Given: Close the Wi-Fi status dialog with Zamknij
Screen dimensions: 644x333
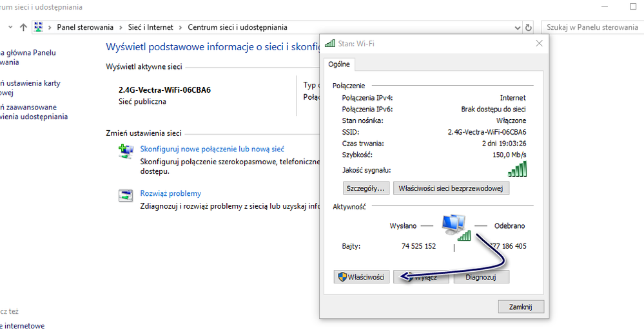Looking at the screenshot, I should (521, 307).
